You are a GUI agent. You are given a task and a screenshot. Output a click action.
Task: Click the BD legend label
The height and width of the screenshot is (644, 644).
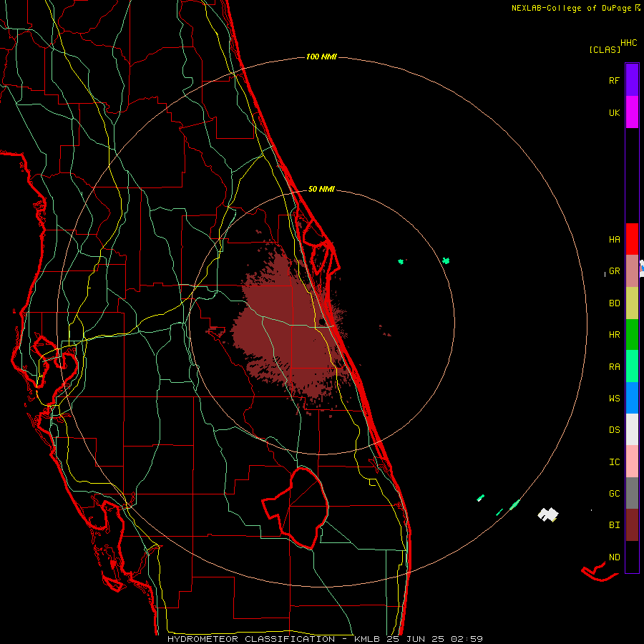614,303
